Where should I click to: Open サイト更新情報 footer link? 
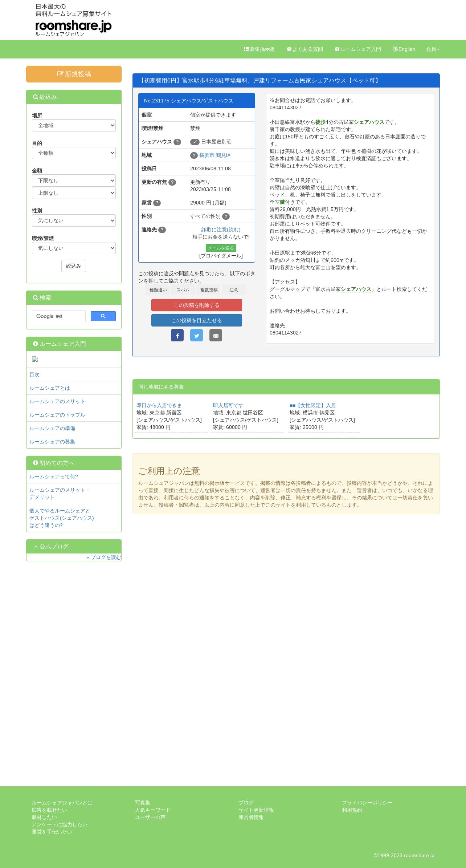click(x=256, y=810)
